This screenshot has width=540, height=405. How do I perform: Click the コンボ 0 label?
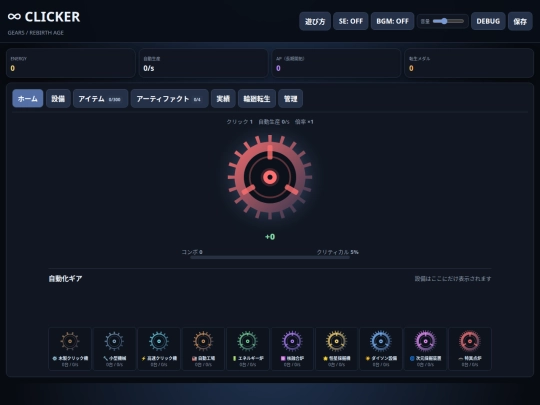[192, 252]
